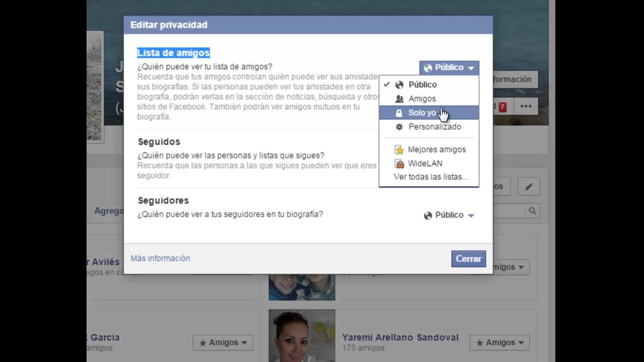Click the pencil edit icon behind dialog
The image size is (644, 362).
pos(529,187)
